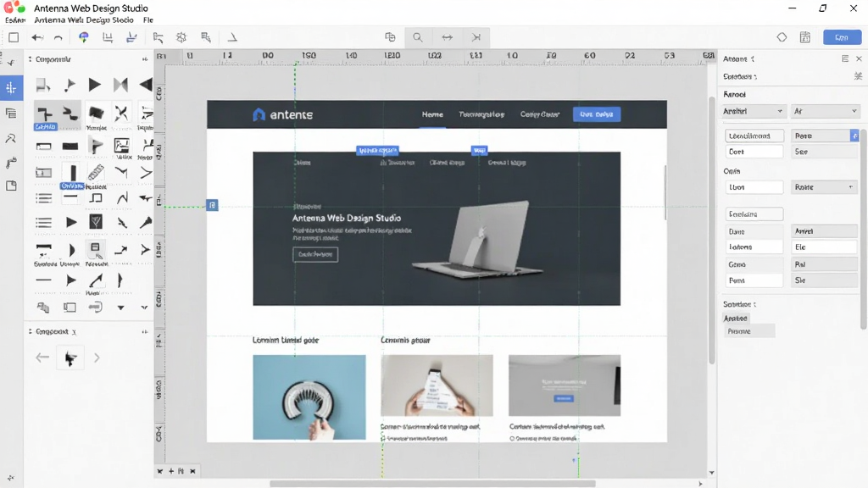Click the horizontal scrollbar below the canvas
The width and height of the screenshot is (868, 488).
tap(433, 484)
